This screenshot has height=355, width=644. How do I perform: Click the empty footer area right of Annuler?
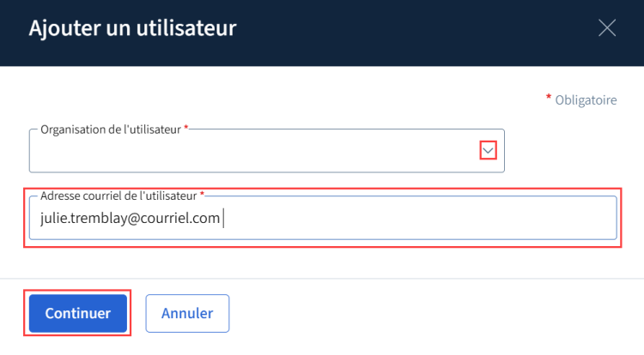(429, 313)
